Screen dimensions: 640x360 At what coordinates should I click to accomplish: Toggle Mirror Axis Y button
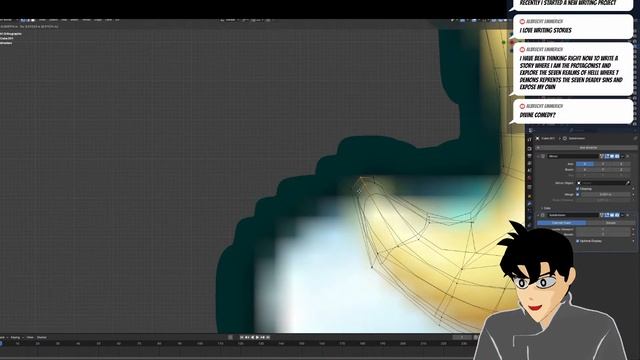[603, 164]
